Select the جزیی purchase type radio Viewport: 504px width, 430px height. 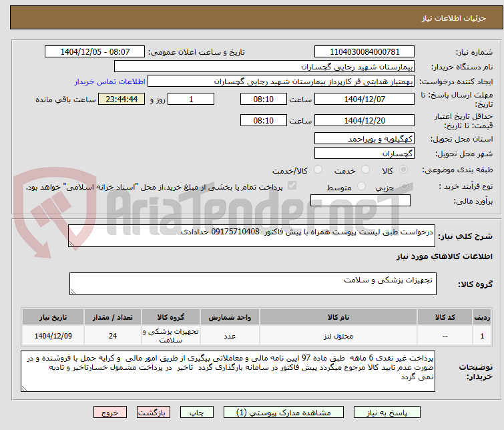pos(404,186)
